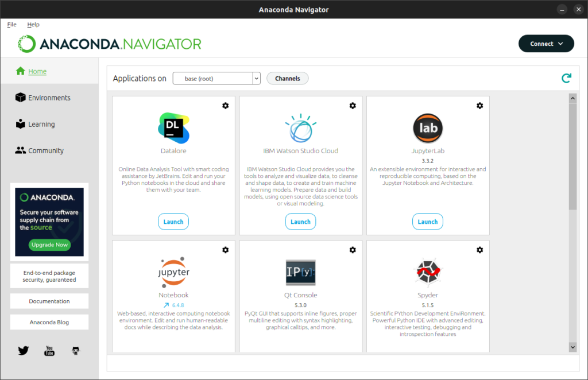Switch to the Environments tab
Screen dimensions: 588x380
(49, 98)
